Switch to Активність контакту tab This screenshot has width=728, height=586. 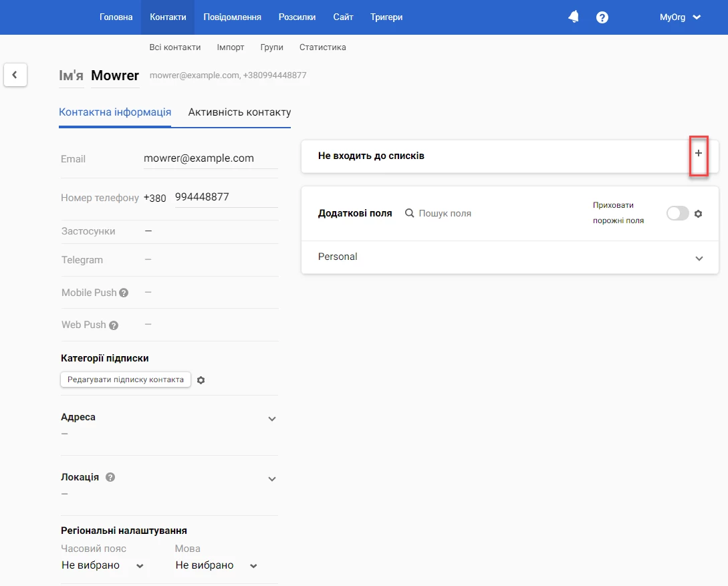click(x=239, y=112)
